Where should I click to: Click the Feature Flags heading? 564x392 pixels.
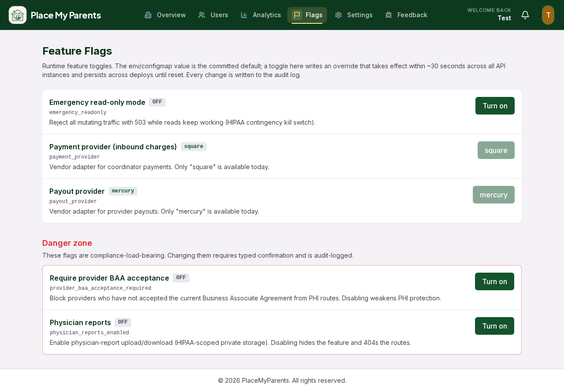tap(77, 51)
